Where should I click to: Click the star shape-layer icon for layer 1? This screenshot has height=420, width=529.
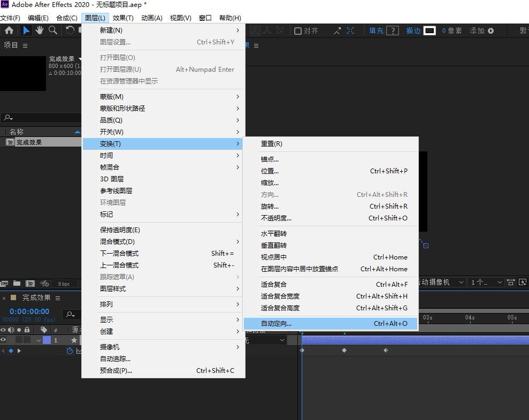tap(74, 340)
